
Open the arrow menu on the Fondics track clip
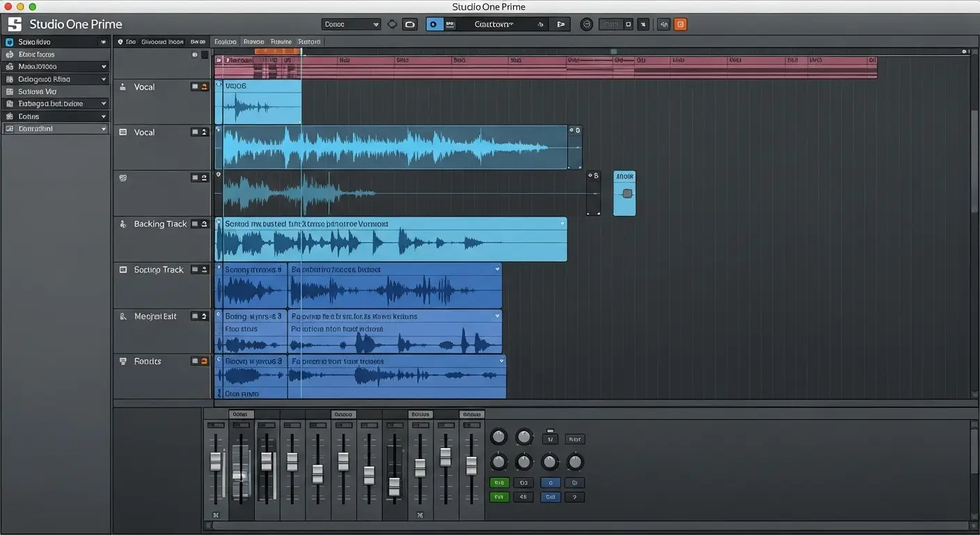pyautogui.click(x=501, y=361)
